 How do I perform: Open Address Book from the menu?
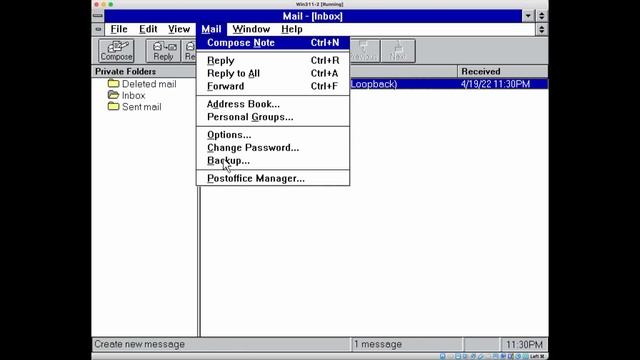click(273, 104)
